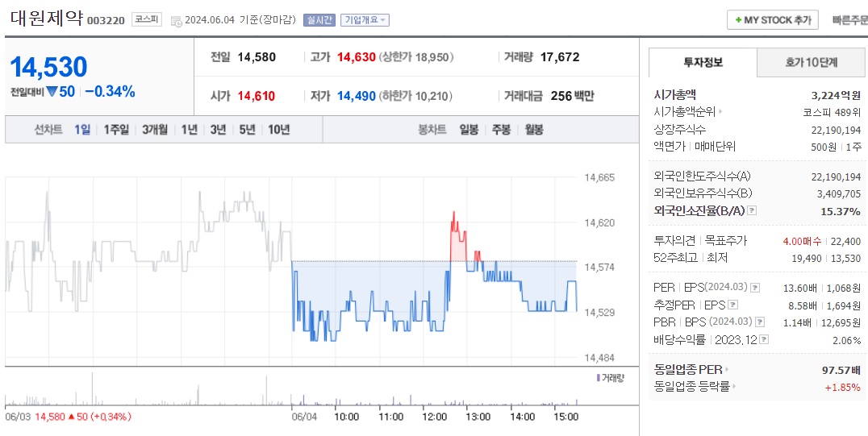
Task: Click help icon beside 배당수익률 2023.12
Action: (x=765, y=340)
